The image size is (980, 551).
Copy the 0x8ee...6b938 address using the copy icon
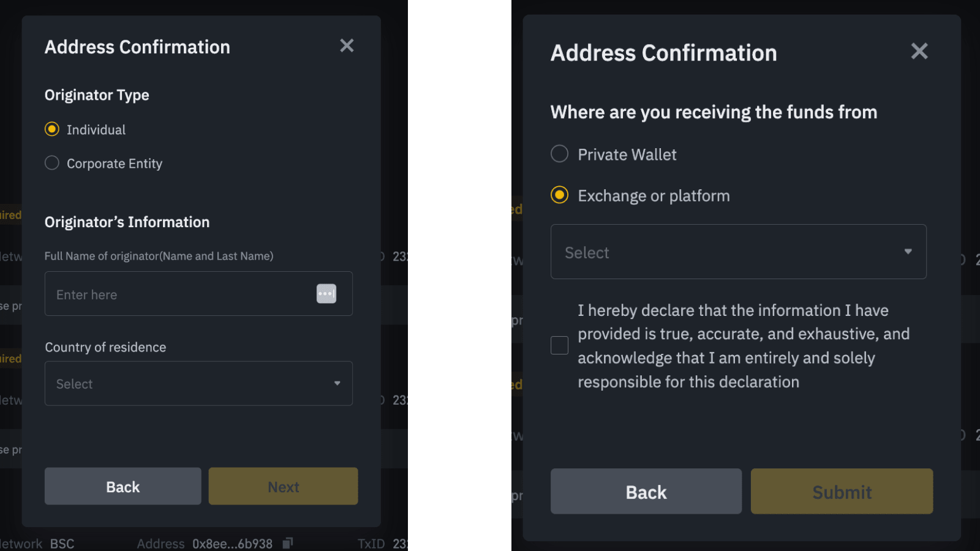(288, 543)
